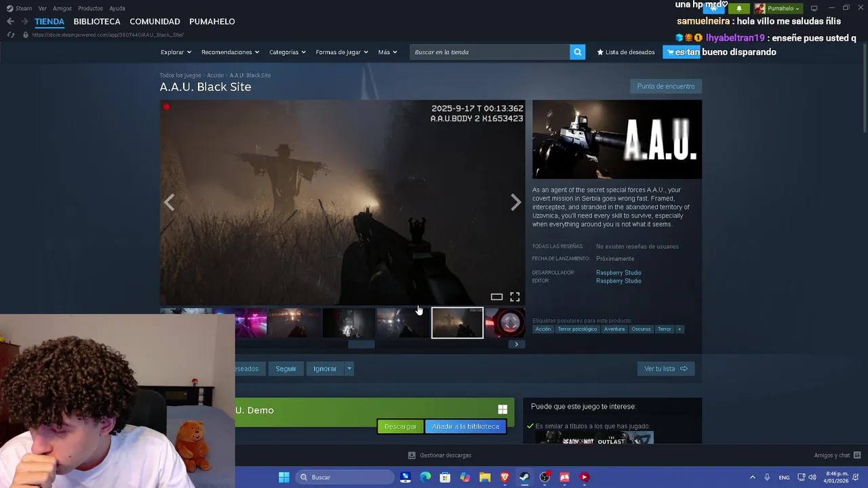Click the Ignorar button
This screenshot has width=868, height=488.
[325, 369]
